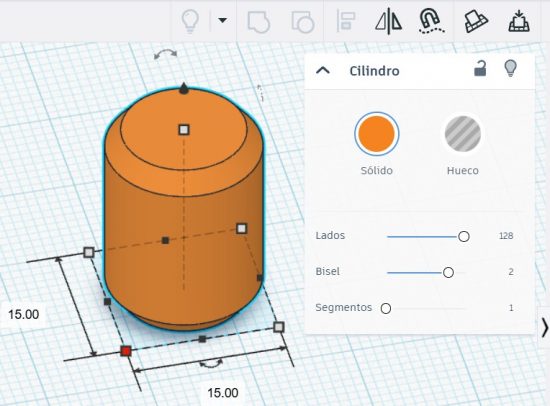Click the Sólido label
Viewport: 550px width, 406px height.
pos(376,171)
